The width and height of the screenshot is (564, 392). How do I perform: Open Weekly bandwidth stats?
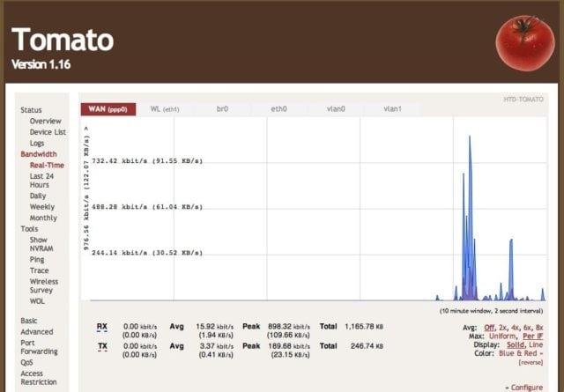42,207
